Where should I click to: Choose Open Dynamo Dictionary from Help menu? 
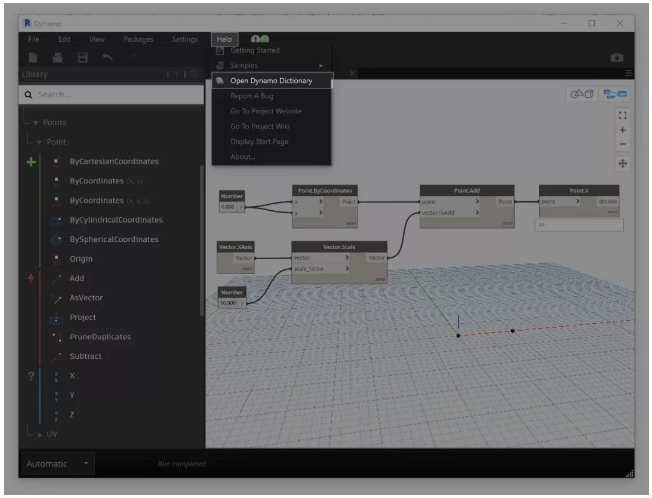pyautogui.click(x=270, y=81)
